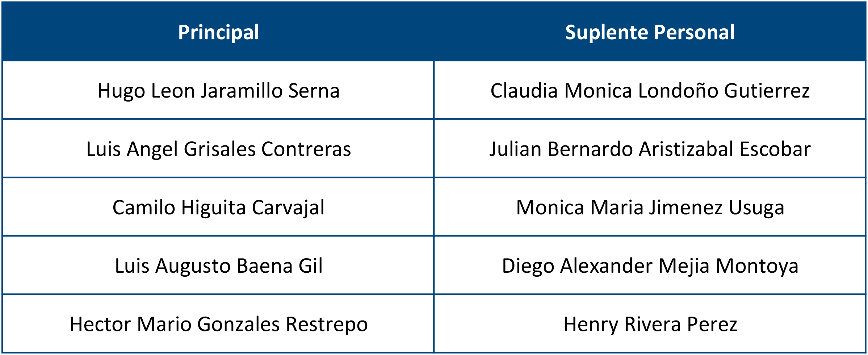Image resolution: width=868 pixels, height=355 pixels.
Task: Select the Camilo Higuita Carvajal cell
Action: pyautogui.click(x=218, y=207)
